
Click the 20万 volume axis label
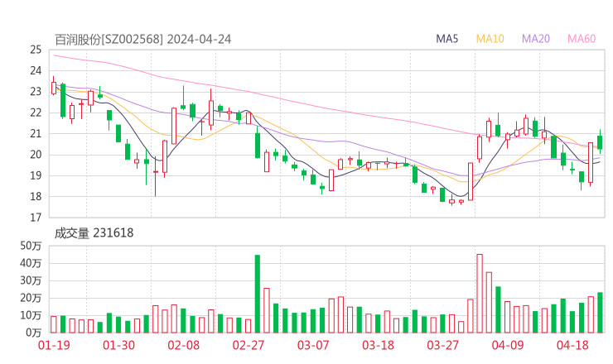coord(31,298)
